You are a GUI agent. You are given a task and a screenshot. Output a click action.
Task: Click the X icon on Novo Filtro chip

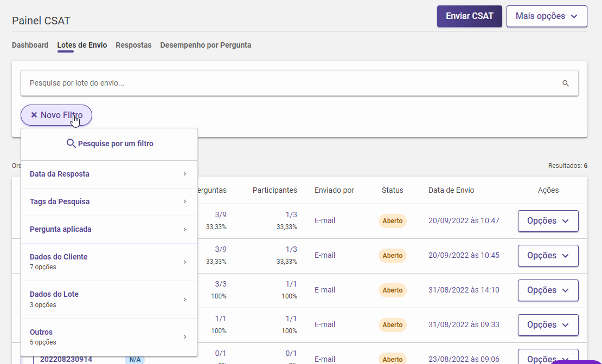click(x=34, y=115)
